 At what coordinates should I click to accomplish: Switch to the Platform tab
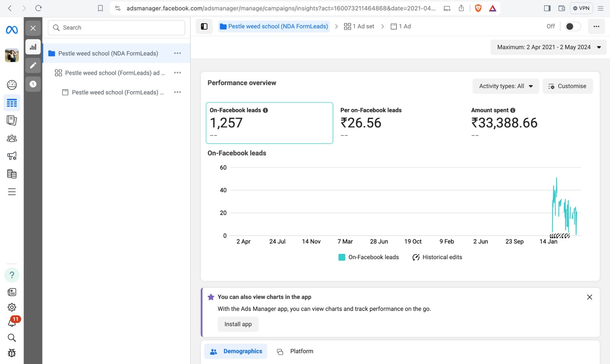[295, 351]
